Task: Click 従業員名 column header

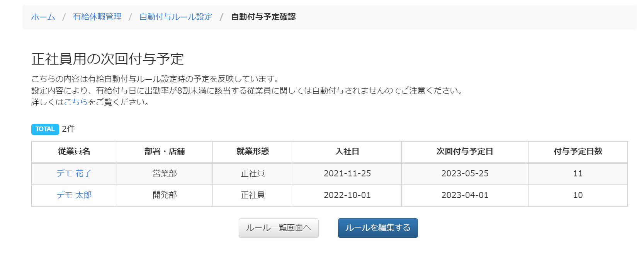Action: (x=74, y=152)
